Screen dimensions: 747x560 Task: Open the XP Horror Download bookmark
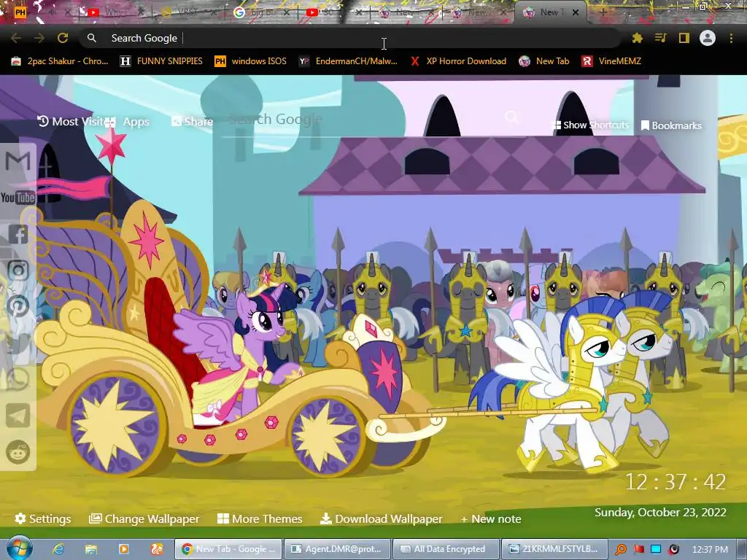[458, 61]
